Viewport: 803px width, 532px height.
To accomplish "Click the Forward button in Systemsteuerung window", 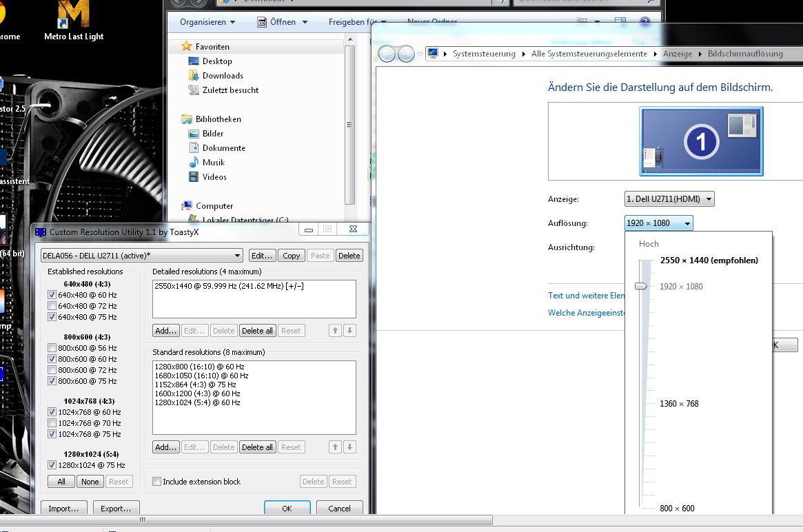I will (406, 53).
